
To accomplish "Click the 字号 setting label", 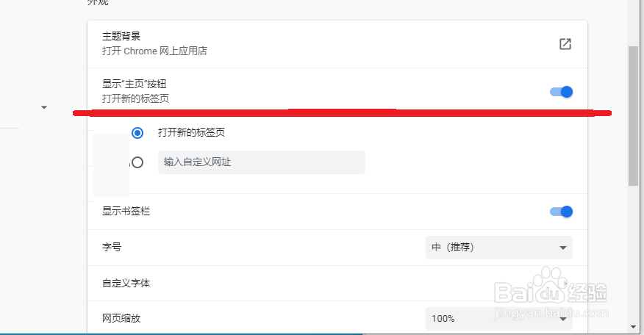I will point(112,248).
